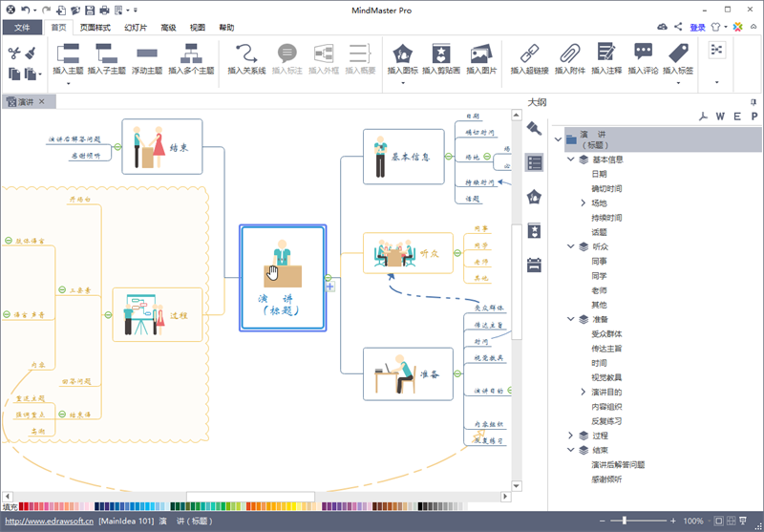Viewport: 764px width, 532px height.
Task: Collapse the 场地 subtopic toggle on canvas
Action: [487, 157]
